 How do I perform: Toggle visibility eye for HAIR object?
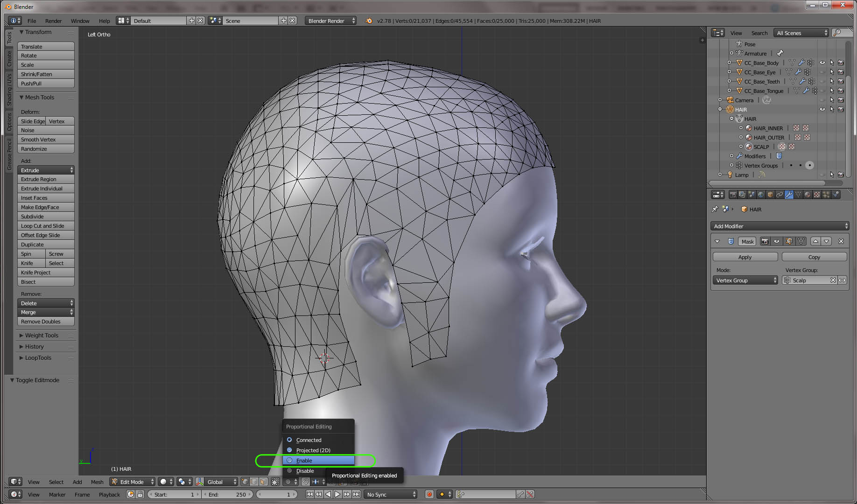click(x=822, y=109)
